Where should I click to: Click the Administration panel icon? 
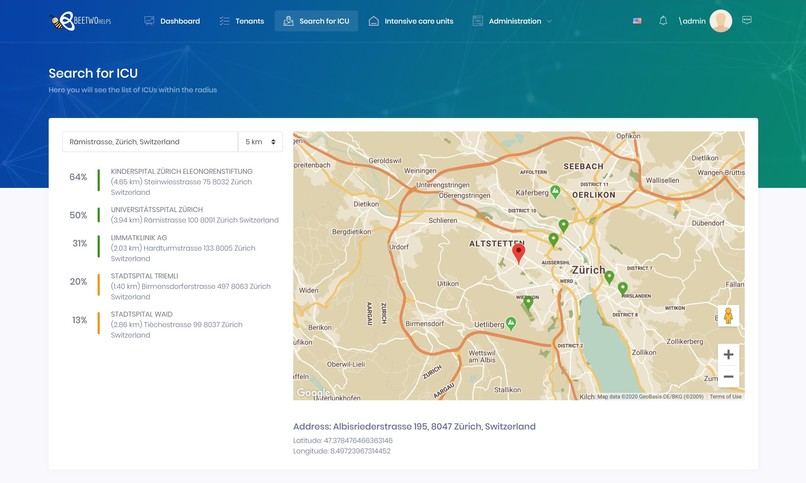[478, 21]
